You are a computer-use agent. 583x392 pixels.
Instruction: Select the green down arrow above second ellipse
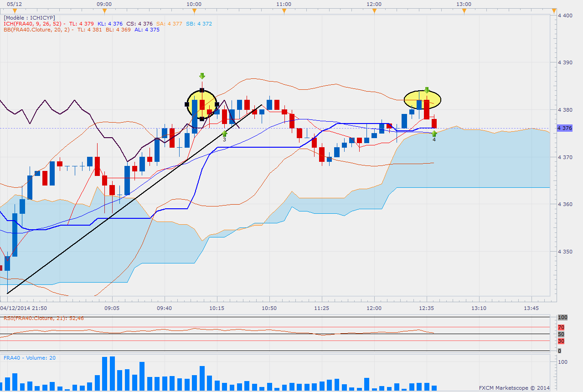coord(427,90)
